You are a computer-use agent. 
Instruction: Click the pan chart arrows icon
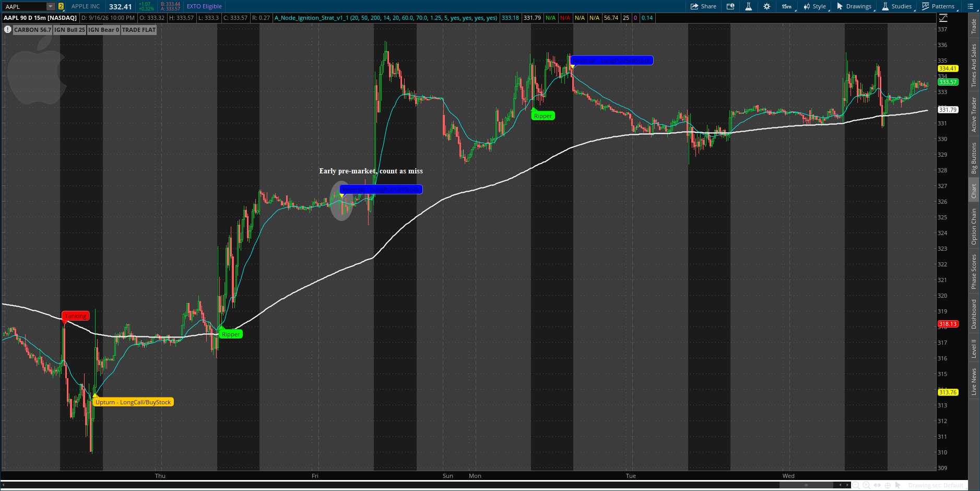[877, 485]
